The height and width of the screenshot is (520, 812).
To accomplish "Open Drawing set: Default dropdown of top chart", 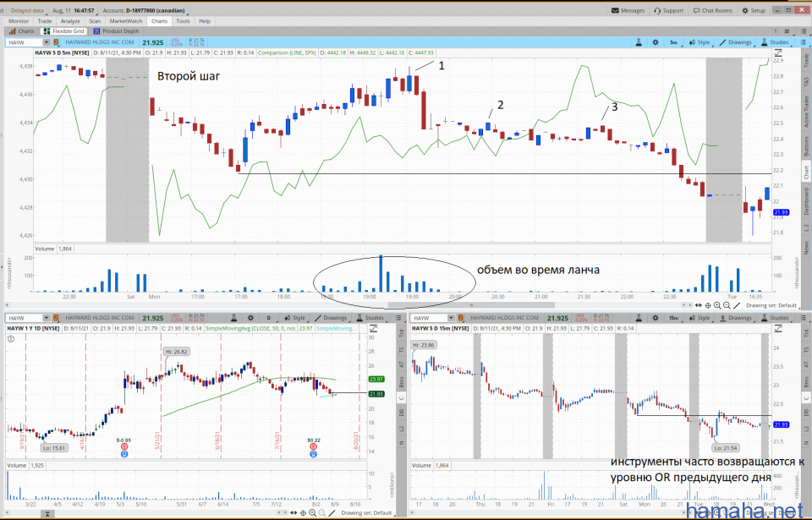I will click(771, 305).
